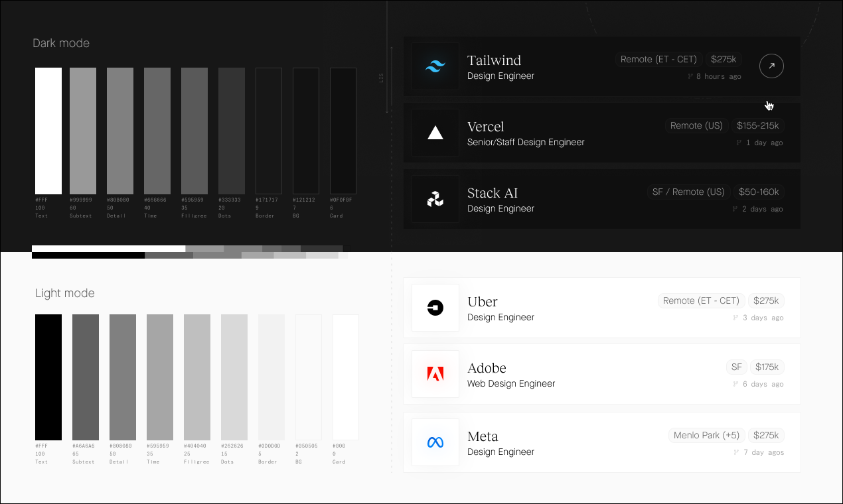Click the '8 hours ago' timestamp
The width and height of the screenshot is (843, 504).
(719, 76)
